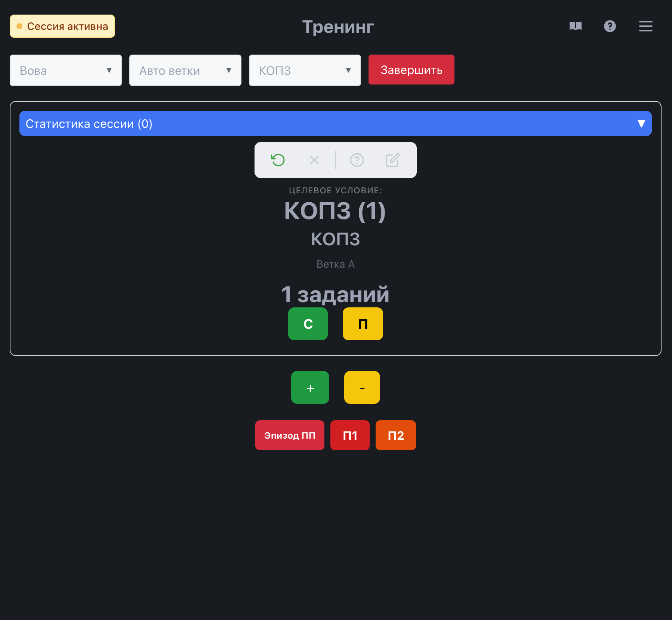Open the Авто ветки dropdown
672x620 pixels.
(x=185, y=70)
